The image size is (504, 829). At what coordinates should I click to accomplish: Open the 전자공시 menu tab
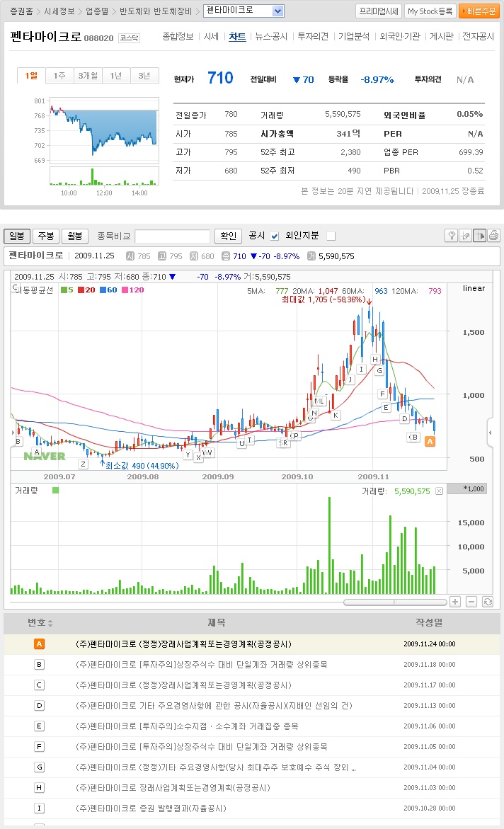[x=478, y=37]
